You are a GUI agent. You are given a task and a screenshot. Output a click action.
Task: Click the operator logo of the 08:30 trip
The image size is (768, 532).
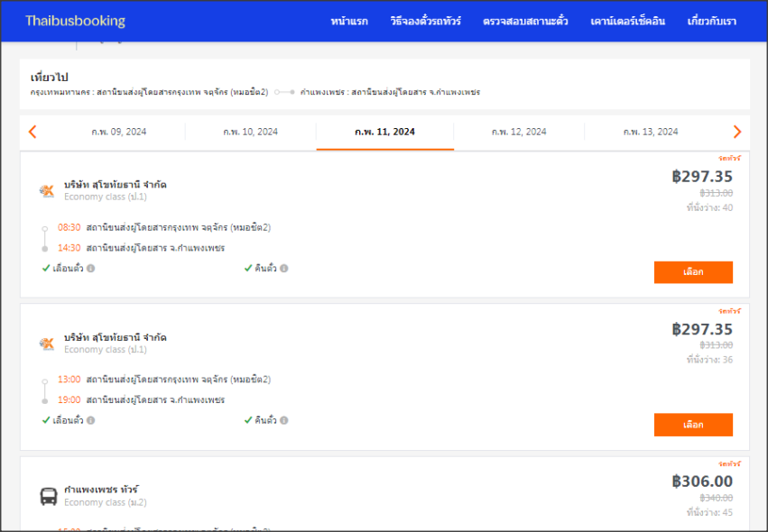click(47, 190)
